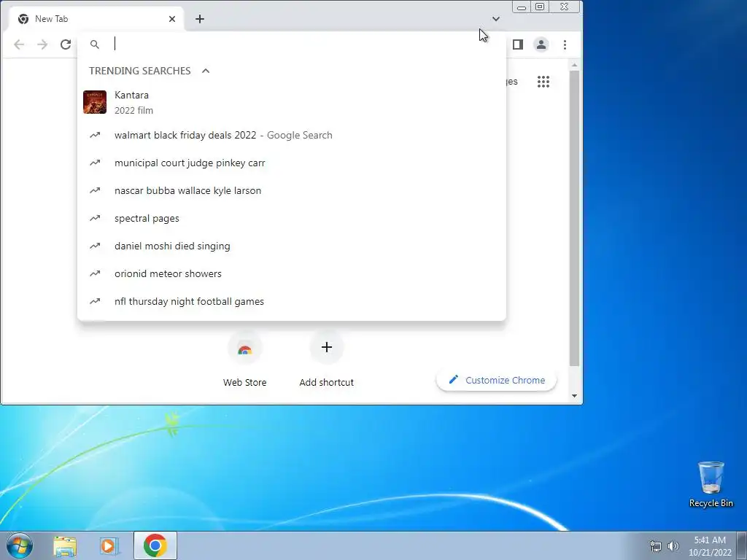This screenshot has width=747, height=560.
Task: Open a new tab with the plus button
Action: pyautogui.click(x=200, y=19)
